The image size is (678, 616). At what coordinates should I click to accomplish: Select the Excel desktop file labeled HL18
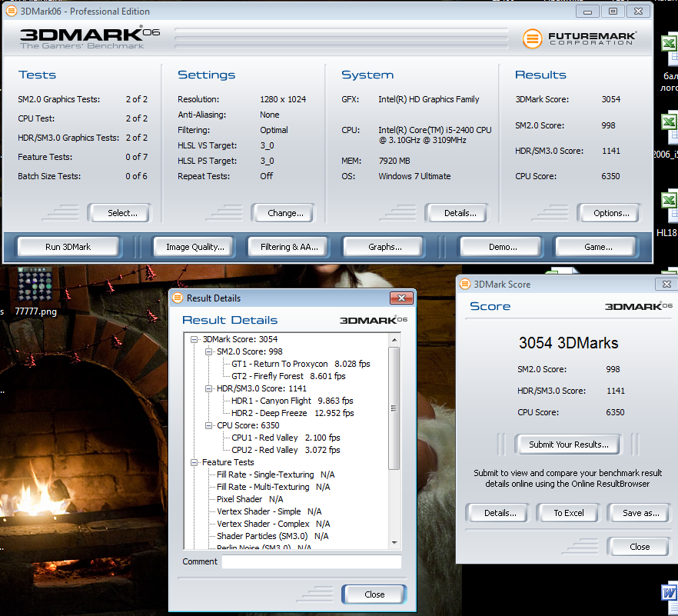669,212
